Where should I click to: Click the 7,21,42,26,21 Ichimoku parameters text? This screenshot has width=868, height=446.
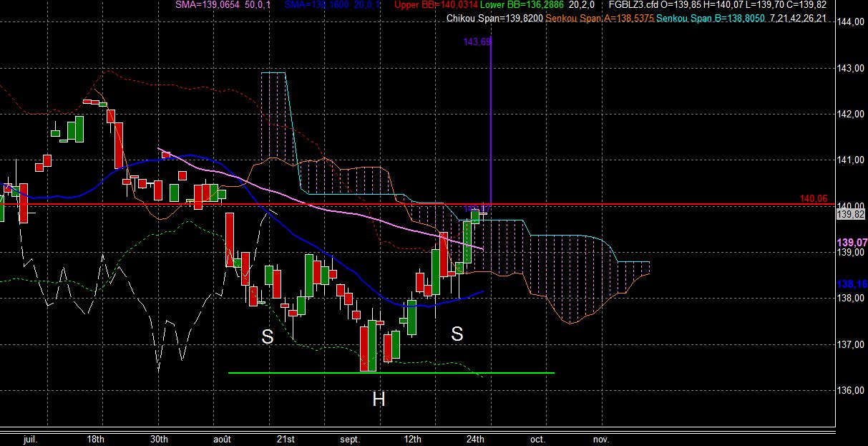click(x=798, y=19)
